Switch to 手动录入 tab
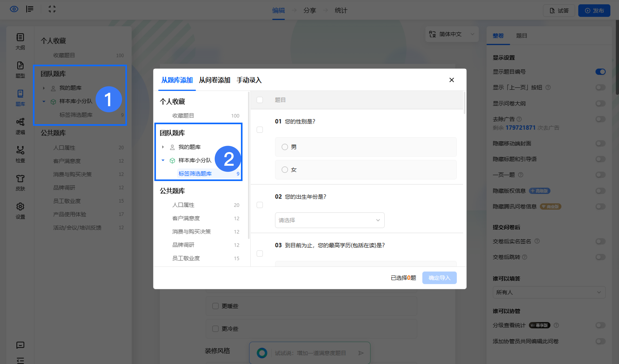Viewport: 619px width, 364px height. 249,80
